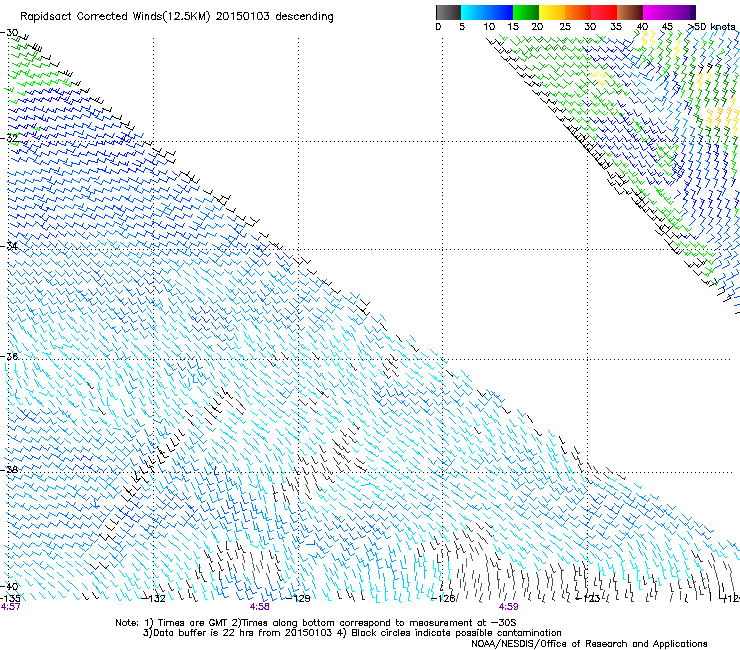
Task: Click longitude label '-129' on bottom axis
Action: pyautogui.click(x=299, y=598)
